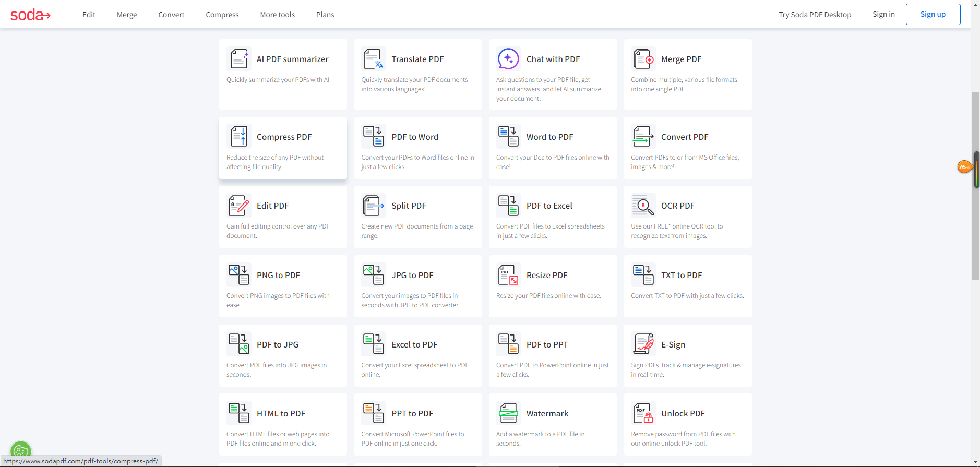Click the Edit PDF pencil icon

(x=239, y=206)
